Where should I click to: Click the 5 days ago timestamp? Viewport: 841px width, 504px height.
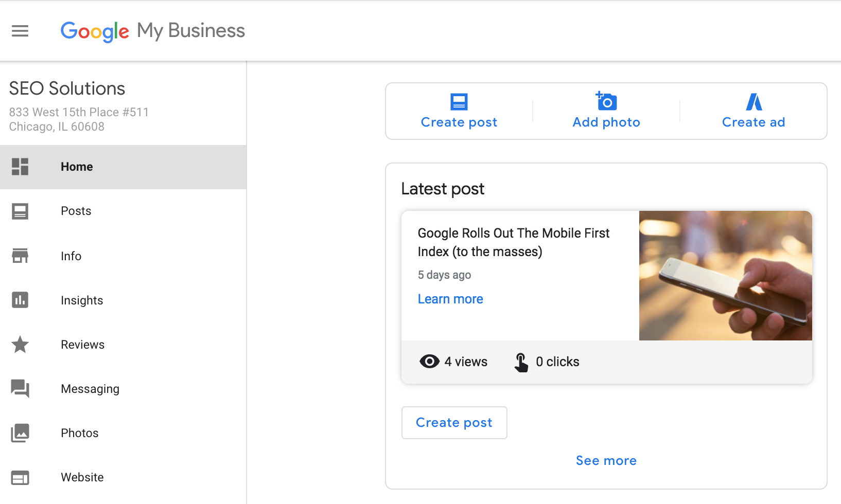pyautogui.click(x=445, y=275)
